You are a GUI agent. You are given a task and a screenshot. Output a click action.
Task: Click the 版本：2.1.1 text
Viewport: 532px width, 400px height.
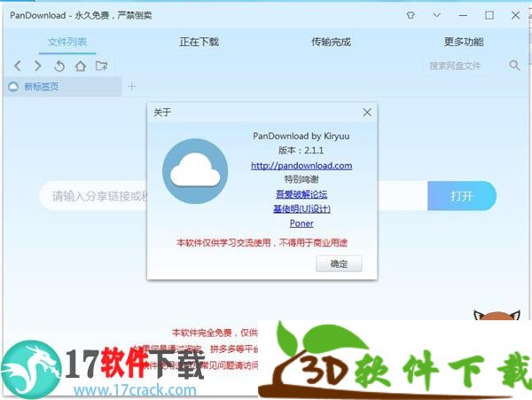pyautogui.click(x=301, y=150)
